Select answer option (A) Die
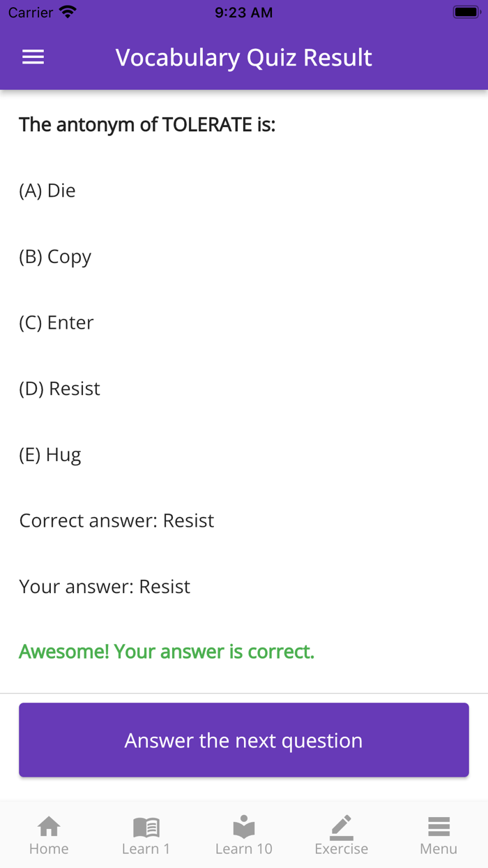The width and height of the screenshot is (488, 868). point(47,190)
